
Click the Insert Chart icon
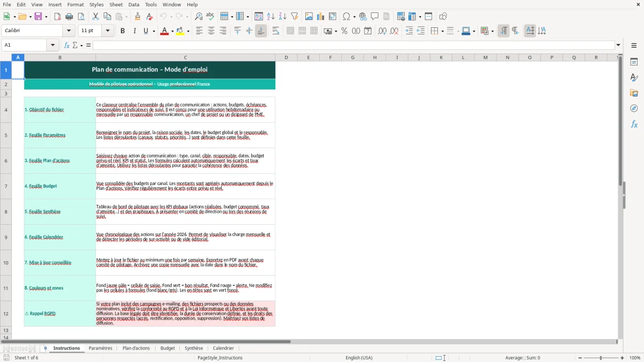[x=321, y=17]
